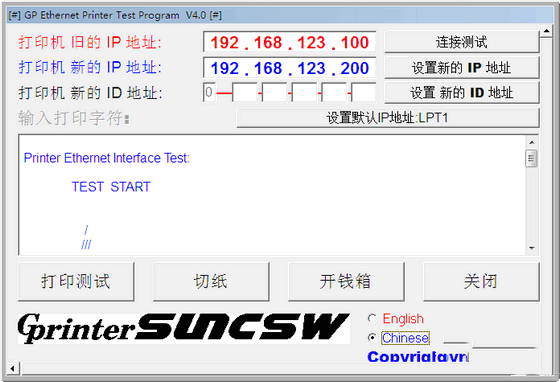Click the last ID address box
560x382 pixels.
[x=364, y=93]
